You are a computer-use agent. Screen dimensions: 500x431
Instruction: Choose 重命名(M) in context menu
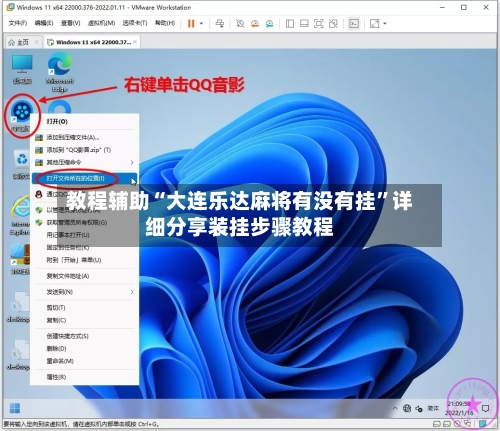tap(84, 361)
